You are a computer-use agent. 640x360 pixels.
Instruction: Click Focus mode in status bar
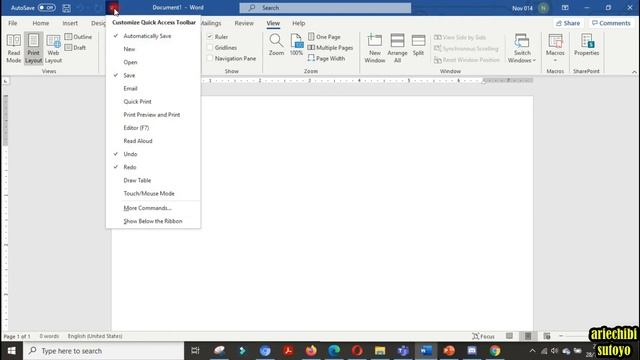coord(483,336)
